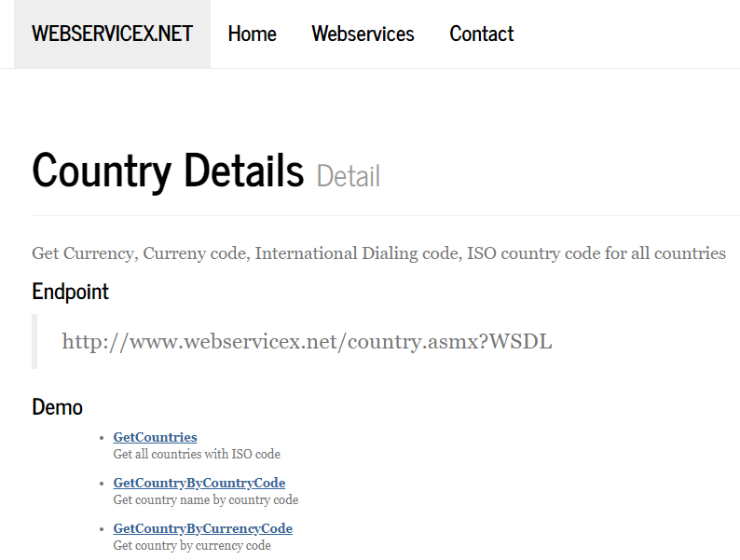Click the bullet beside GetCountries
Viewport: 740px width, 560px height.
click(x=102, y=438)
